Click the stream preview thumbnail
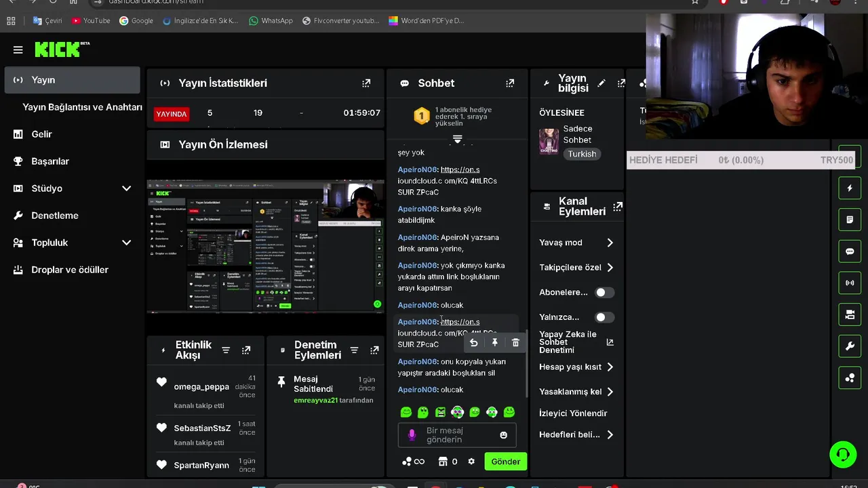868x488 pixels. (265, 246)
